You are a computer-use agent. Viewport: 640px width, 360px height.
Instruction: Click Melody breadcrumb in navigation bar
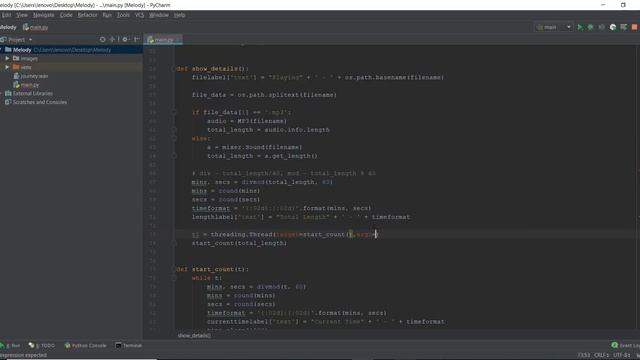(x=8, y=27)
